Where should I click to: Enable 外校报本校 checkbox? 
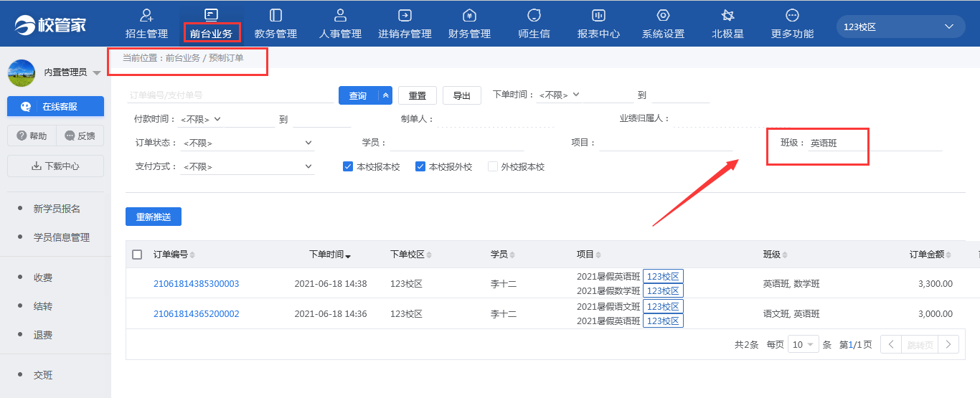coord(493,166)
